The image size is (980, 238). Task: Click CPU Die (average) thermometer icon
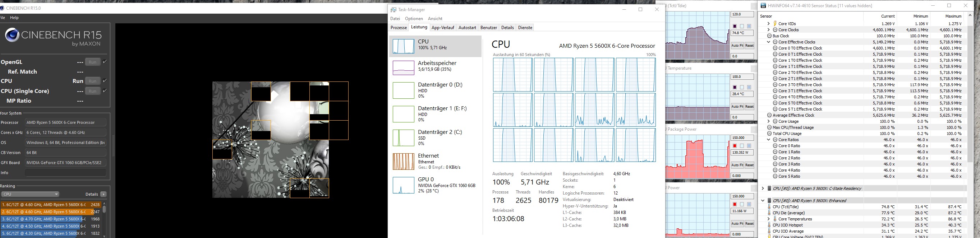tap(769, 213)
